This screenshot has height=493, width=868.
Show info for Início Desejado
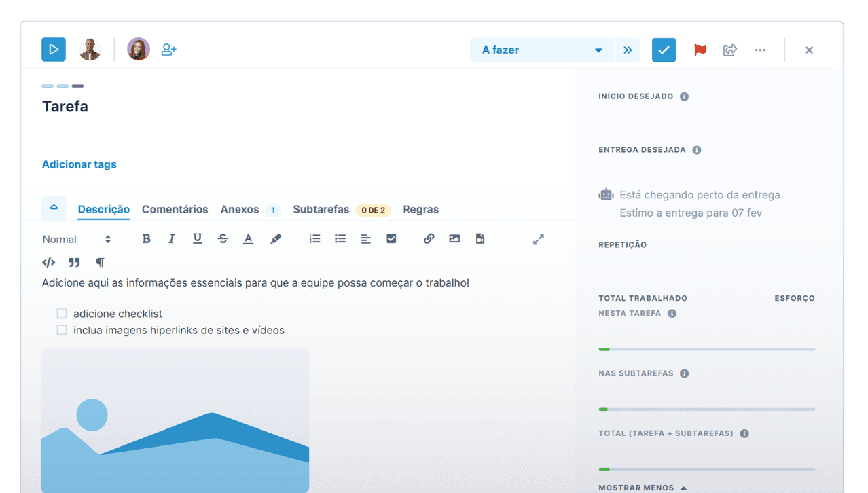click(685, 96)
